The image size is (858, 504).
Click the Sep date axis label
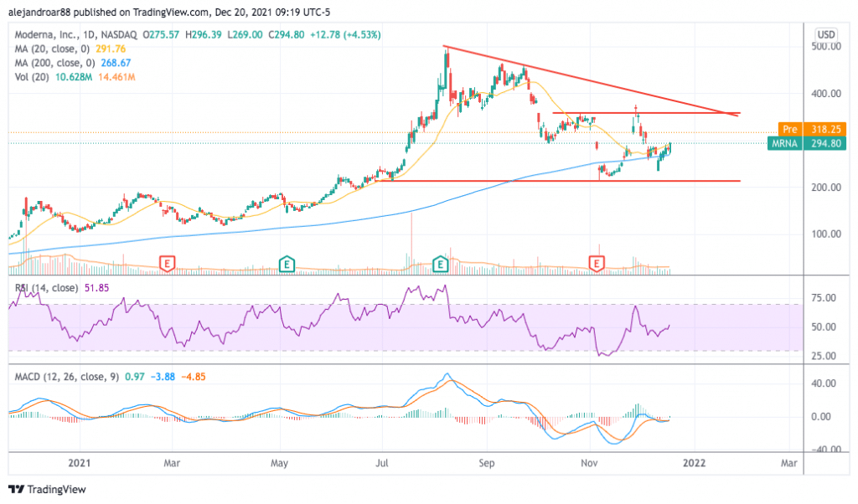click(x=487, y=463)
